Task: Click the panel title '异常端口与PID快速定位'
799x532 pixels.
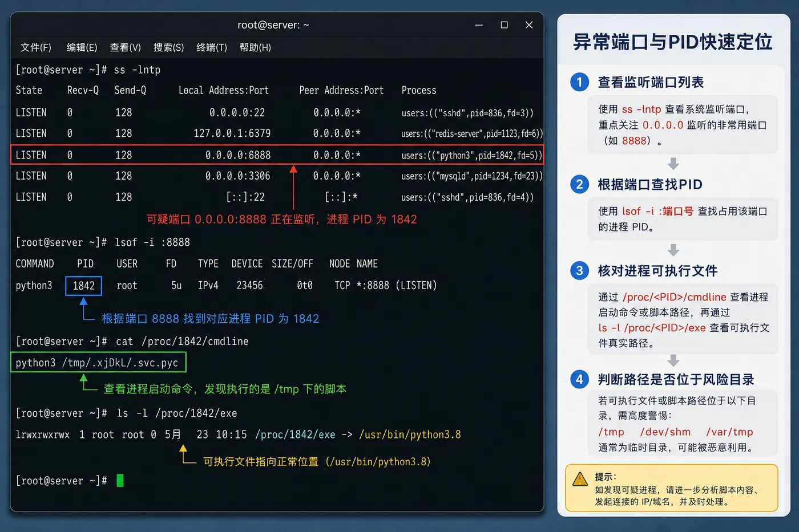Action: click(673, 42)
